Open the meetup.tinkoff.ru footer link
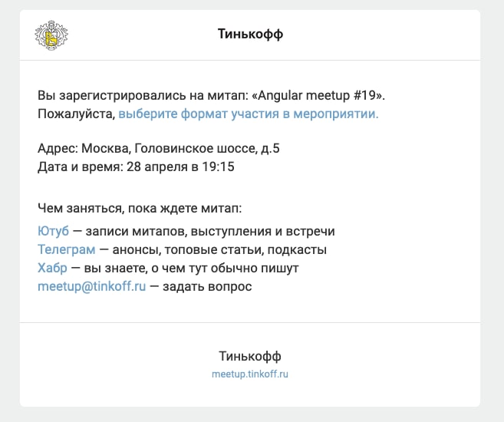 pos(250,374)
